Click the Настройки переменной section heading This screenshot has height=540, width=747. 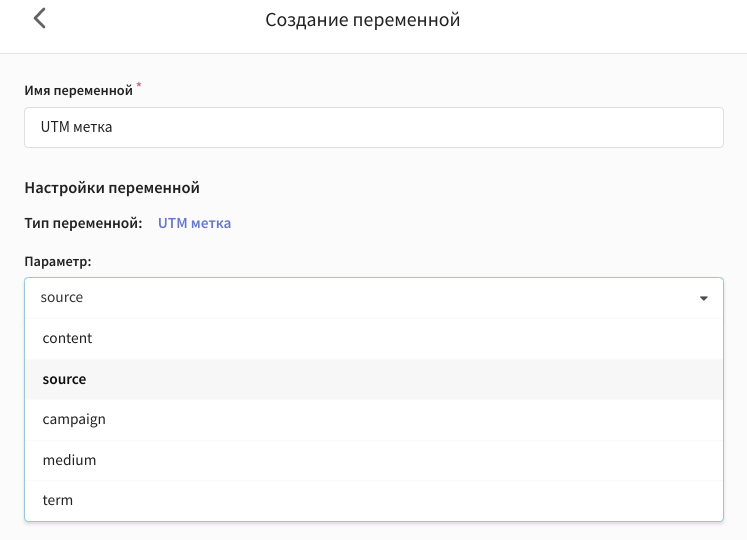coord(112,188)
